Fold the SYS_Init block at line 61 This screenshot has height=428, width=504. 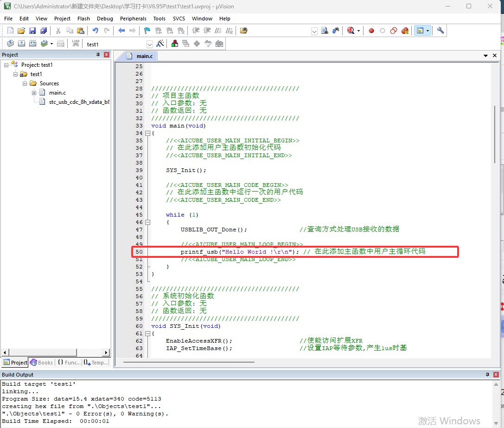[x=147, y=333]
